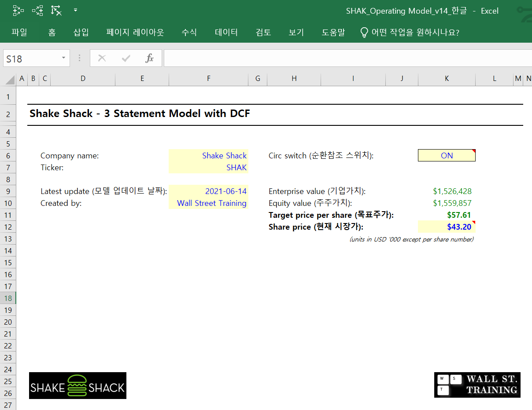
Task: Click the 'Target price per share (목표주가):' label
Action: click(x=331, y=215)
